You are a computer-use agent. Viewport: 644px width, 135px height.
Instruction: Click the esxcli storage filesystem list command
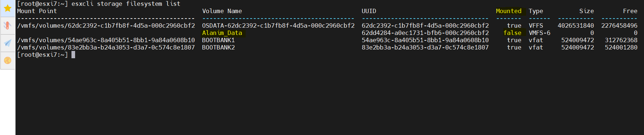[126, 4]
